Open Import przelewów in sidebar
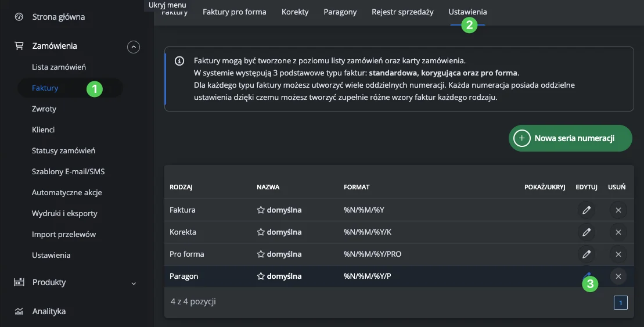644x327 pixels. tap(64, 235)
